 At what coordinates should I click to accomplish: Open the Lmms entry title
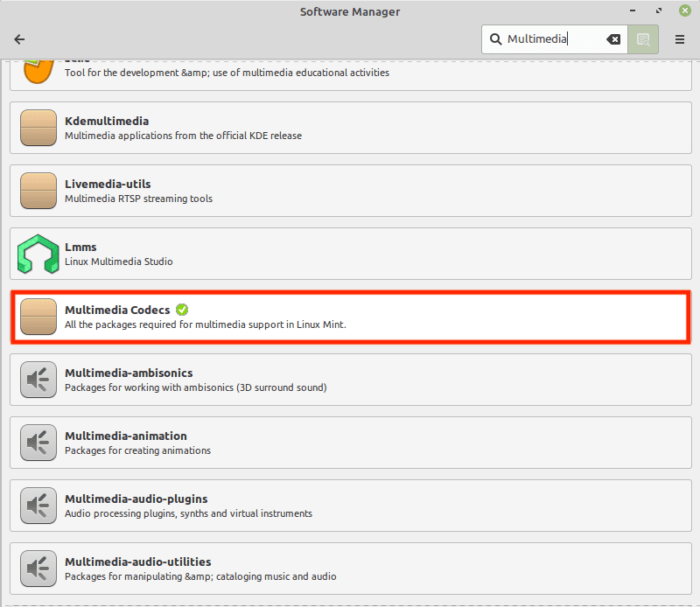pyautogui.click(x=80, y=247)
